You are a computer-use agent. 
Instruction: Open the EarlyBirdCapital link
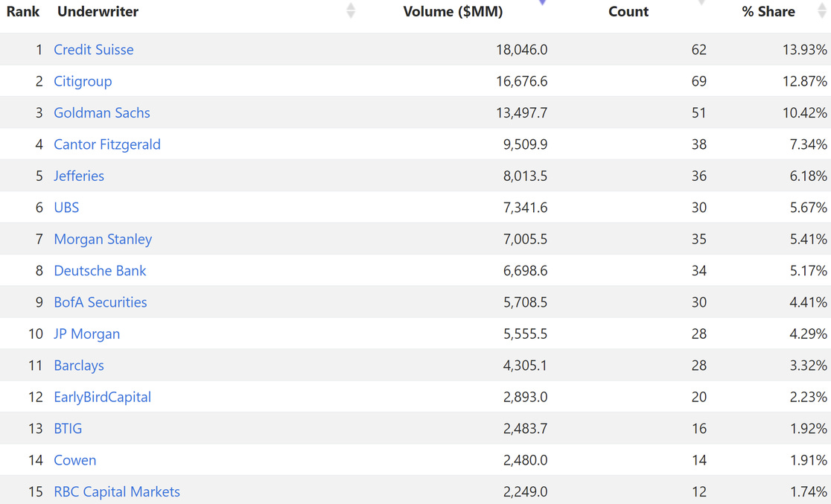click(x=102, y=397)
